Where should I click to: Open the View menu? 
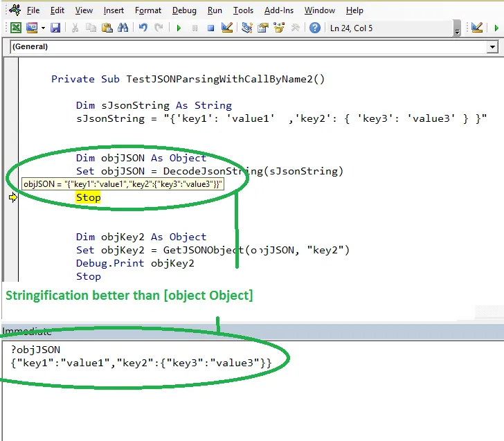coord(84,10)
